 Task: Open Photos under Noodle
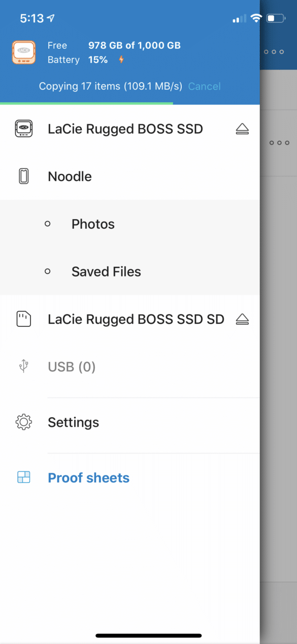point(130,224)
